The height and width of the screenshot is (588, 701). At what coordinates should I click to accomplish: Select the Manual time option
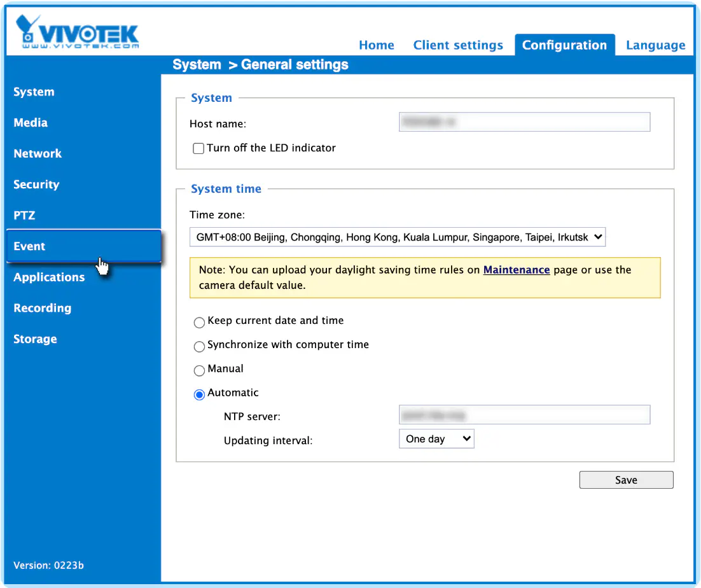click(199, 370)
